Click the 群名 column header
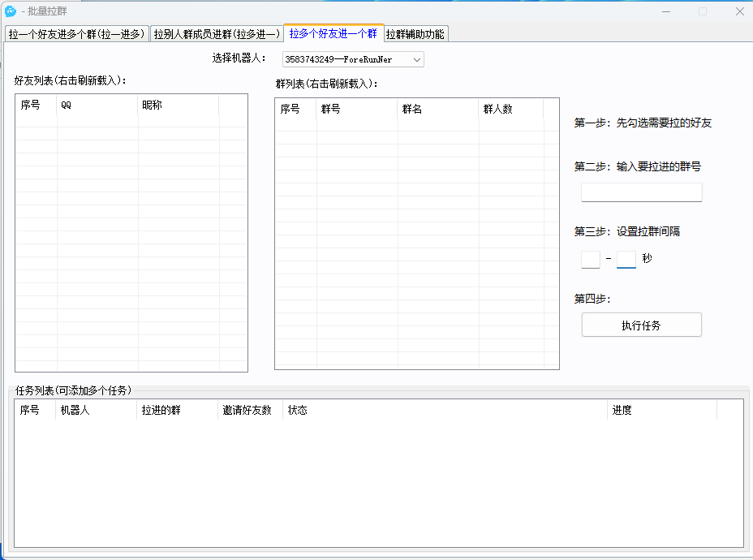Image resolution: width=753 pixels, height=560 pixels. [x=437, y=109]
